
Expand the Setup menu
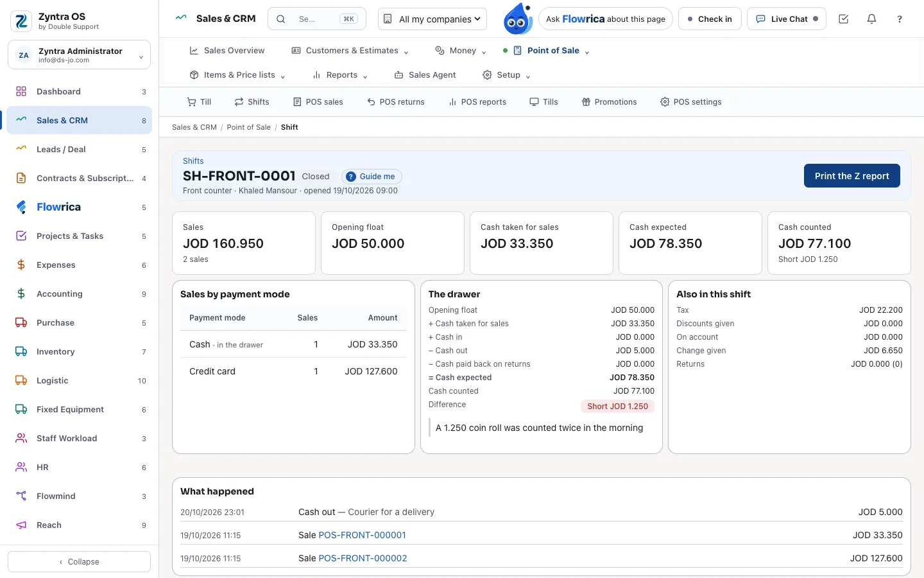[507, 75]
